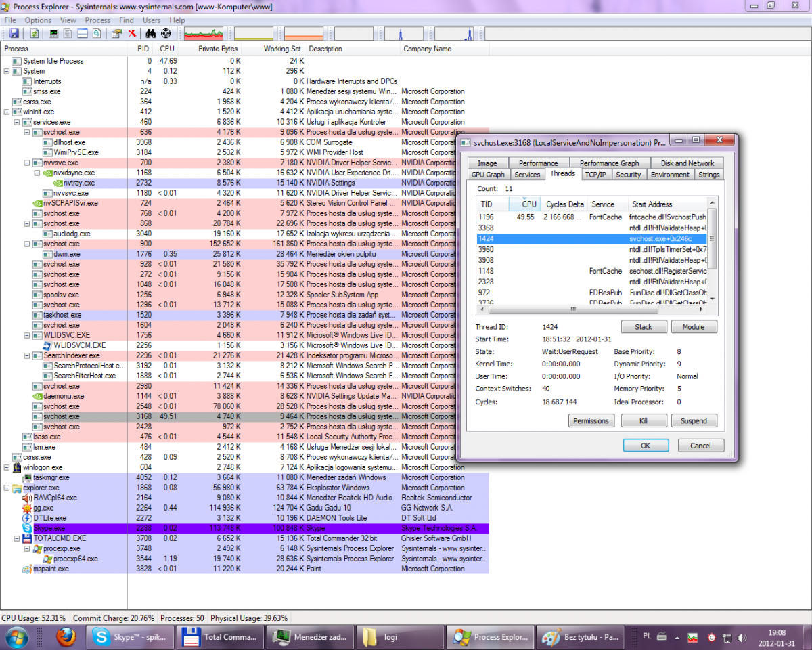Click the crosshair Find Window's Process icon
This screenshot has width=812, height=650.
point(166,33)
